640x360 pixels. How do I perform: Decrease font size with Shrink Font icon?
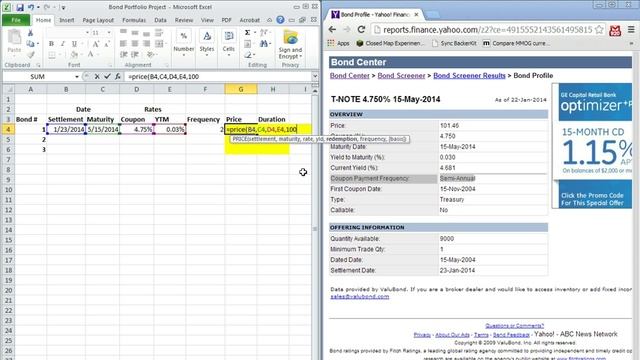107,44
